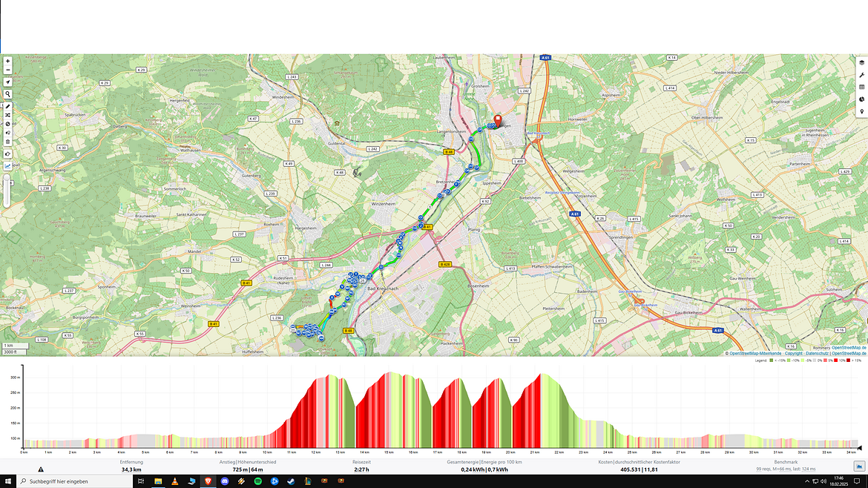Open VLC media player from taskbar
868x488 pixels.
[x=175, y=481]
